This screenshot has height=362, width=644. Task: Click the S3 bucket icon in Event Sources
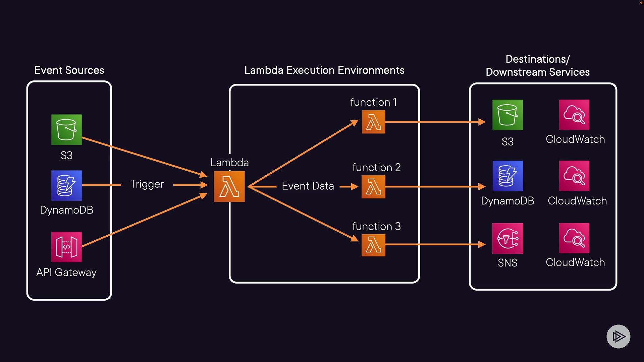coord(66,130)
